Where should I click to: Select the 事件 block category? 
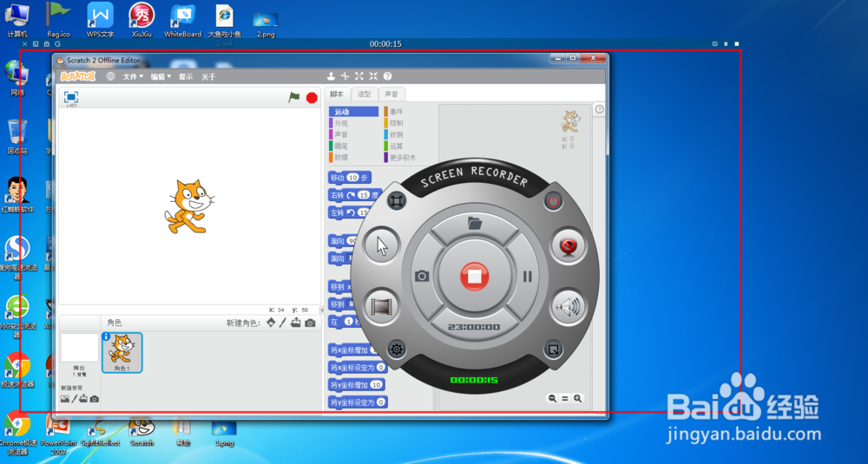coord(409,112)
